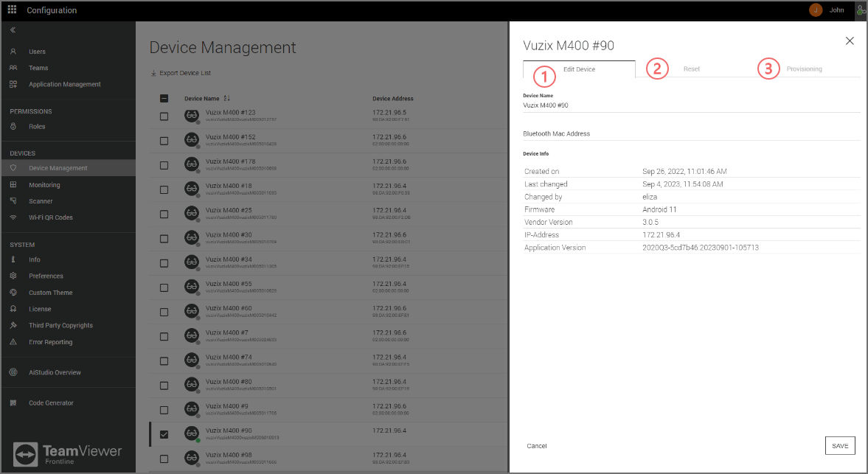This screenshot has height=474, width=868.
Task: Click the SAVE button
Action: (x=840, y=446)
